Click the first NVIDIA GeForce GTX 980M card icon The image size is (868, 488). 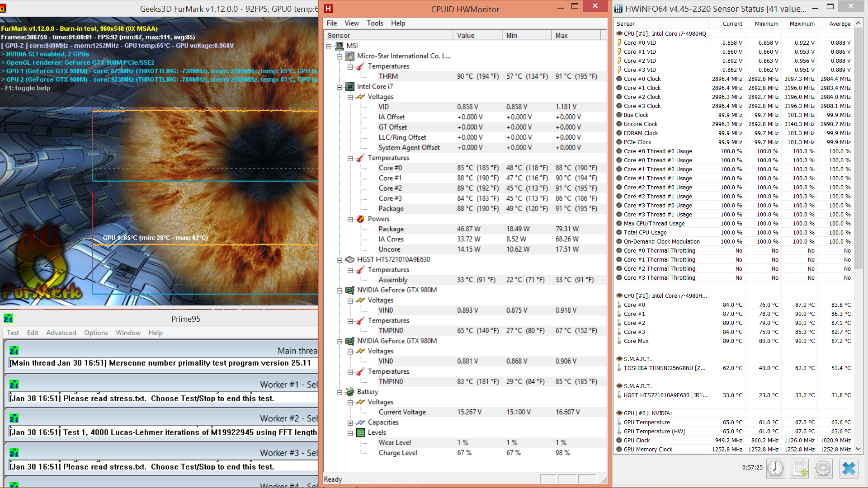tap(350, 290)
